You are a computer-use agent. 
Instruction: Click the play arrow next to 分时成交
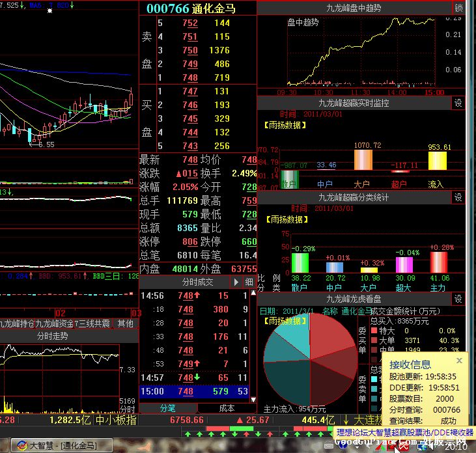236,282
